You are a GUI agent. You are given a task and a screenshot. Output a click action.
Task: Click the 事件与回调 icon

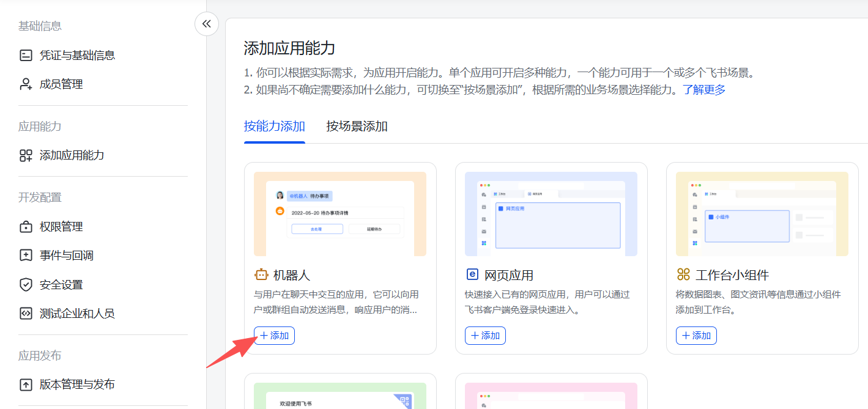26,256
